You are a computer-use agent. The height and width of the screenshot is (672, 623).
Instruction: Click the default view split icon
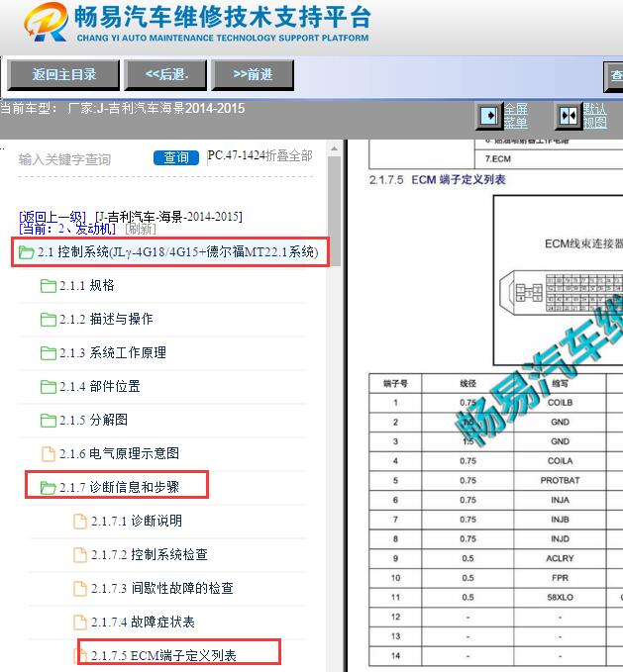click(569, 116)
